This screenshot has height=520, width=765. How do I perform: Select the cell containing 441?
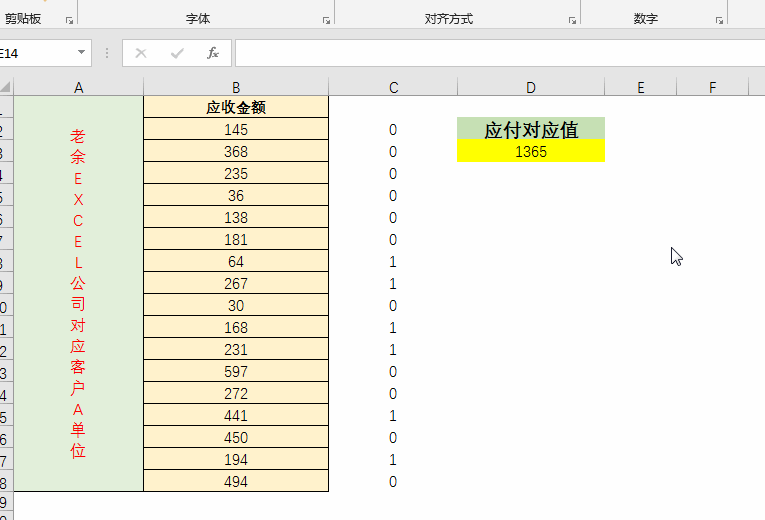pos(236,415)
